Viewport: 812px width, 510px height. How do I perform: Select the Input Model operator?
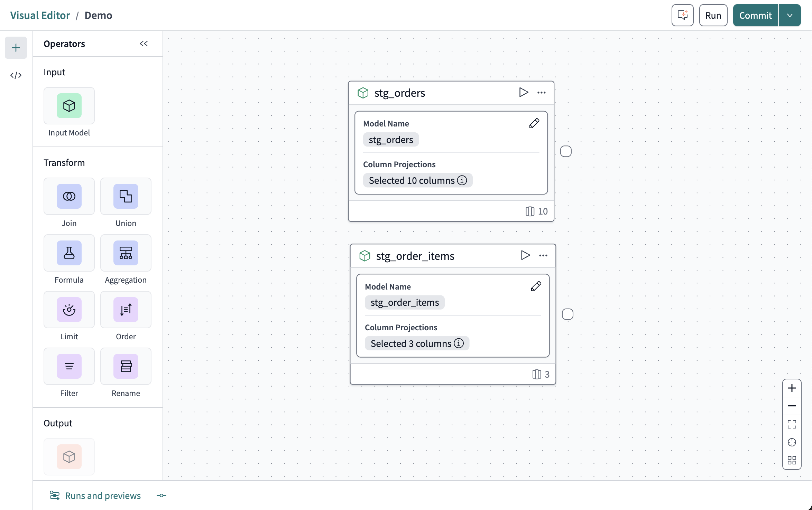click(69, 106)
